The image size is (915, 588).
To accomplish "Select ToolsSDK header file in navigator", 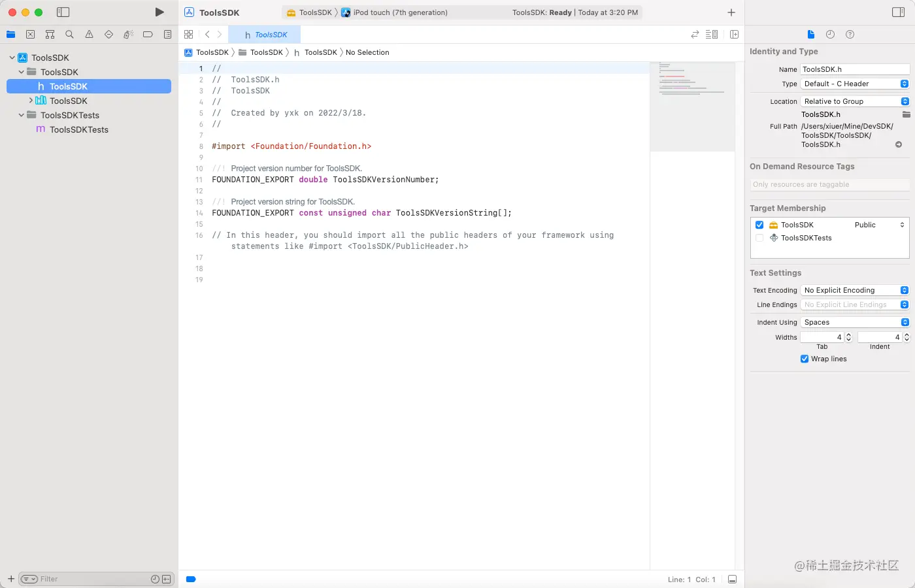I will pyautogui.click(x=89, y=86).
